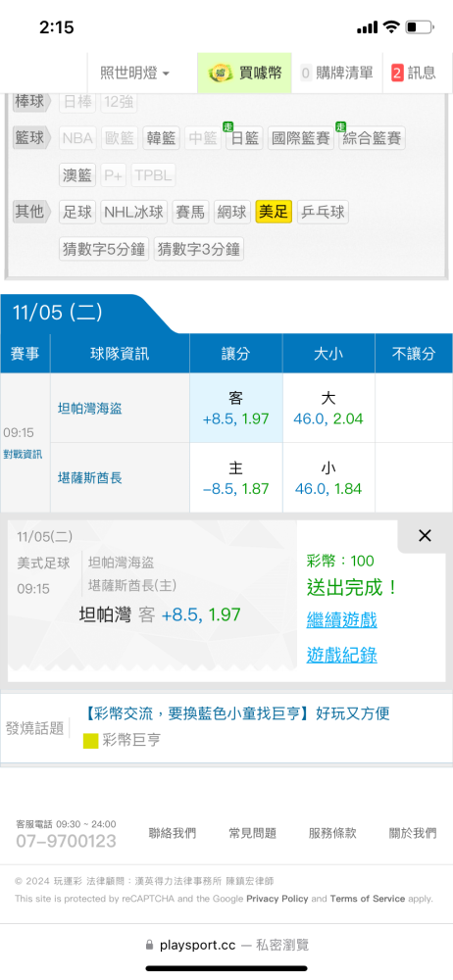Open the 照世明燈 user dropdown
453x980 pixels.
coord(134,73)
